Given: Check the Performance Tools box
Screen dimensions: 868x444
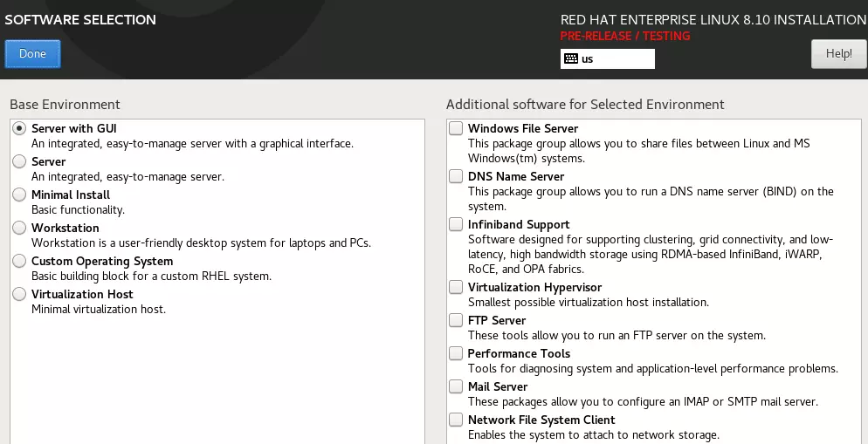Looking at the screenshot, I should [456, 353].
